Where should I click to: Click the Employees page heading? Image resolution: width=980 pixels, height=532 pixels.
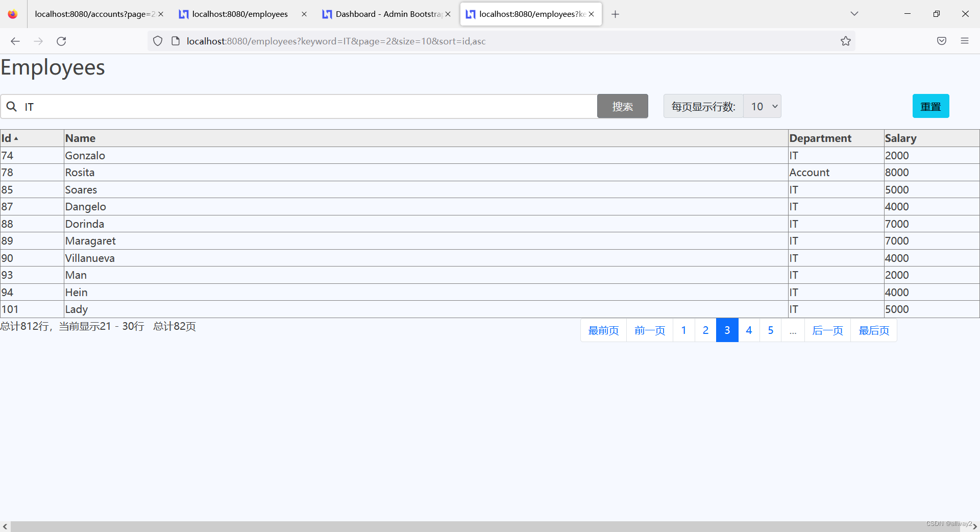tap(53, 68)
